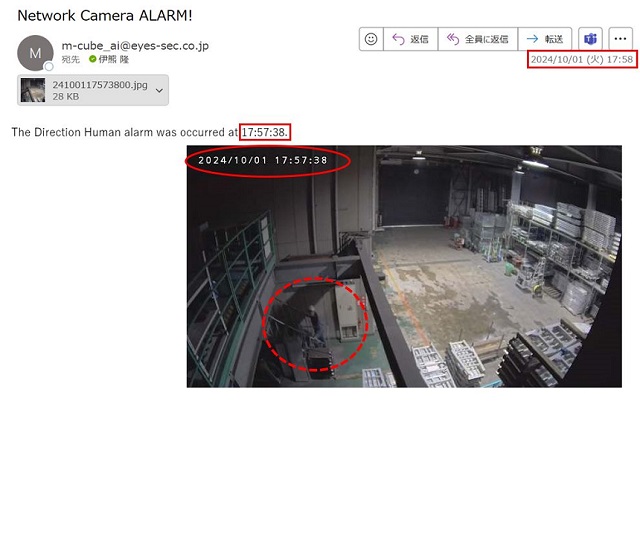Click the received date 2024/10/01 (火) 17:58
This screenshot has height=535, width=640.
click(x=582, y=60)
